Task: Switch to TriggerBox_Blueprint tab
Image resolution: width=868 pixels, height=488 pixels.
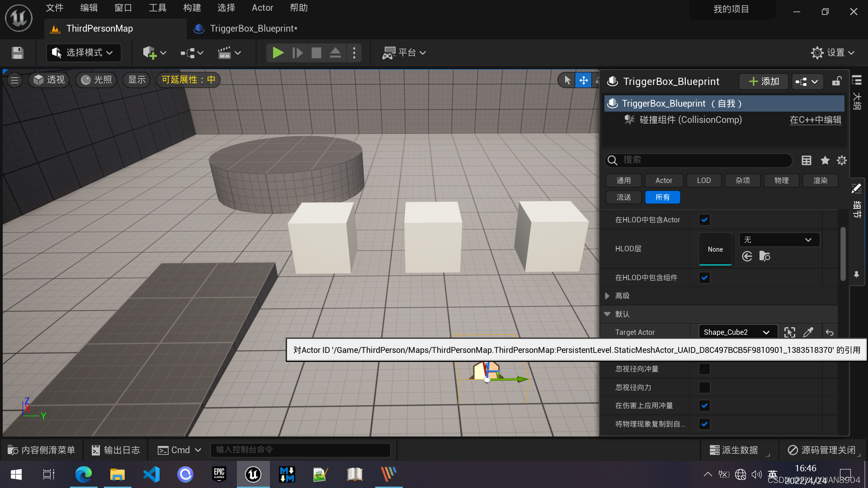Action: [x=253, y=28]
